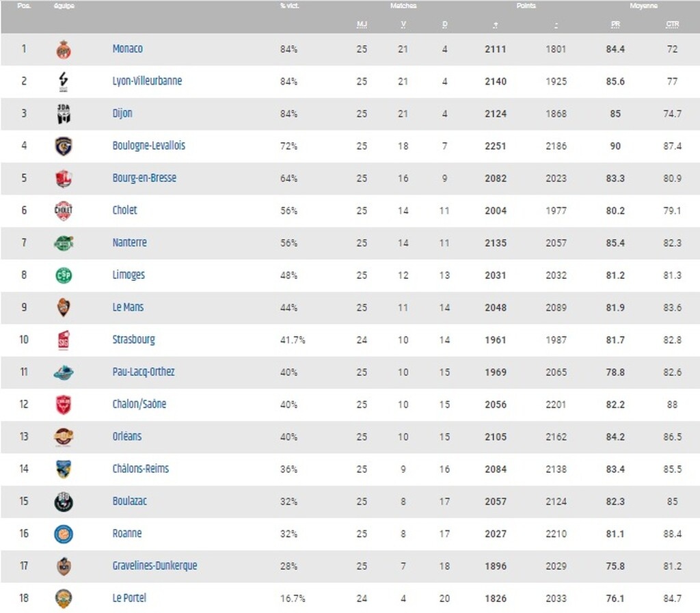Select the Gravelines-Dunkerque team name
Image resolution: width=700 pixels, height=613 pixels.
154,565
